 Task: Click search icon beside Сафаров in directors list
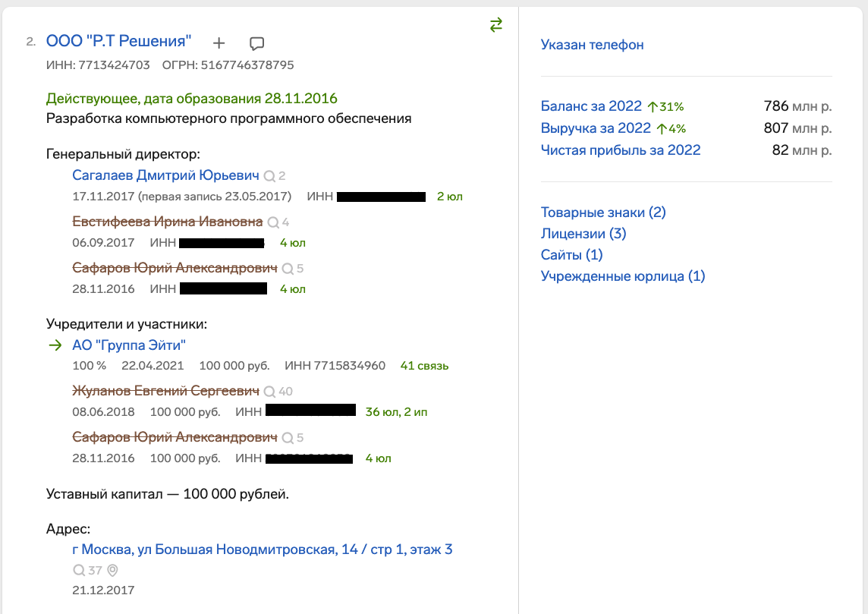288,269
